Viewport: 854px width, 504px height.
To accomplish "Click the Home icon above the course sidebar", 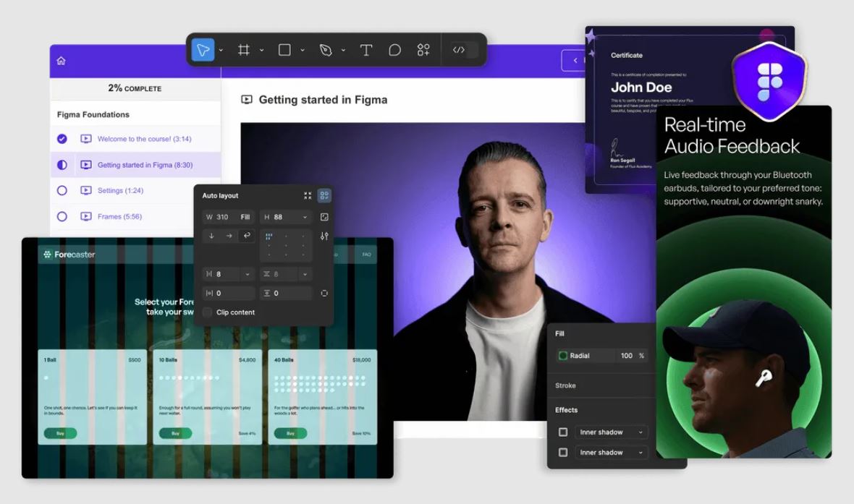I will pos(61,61).
